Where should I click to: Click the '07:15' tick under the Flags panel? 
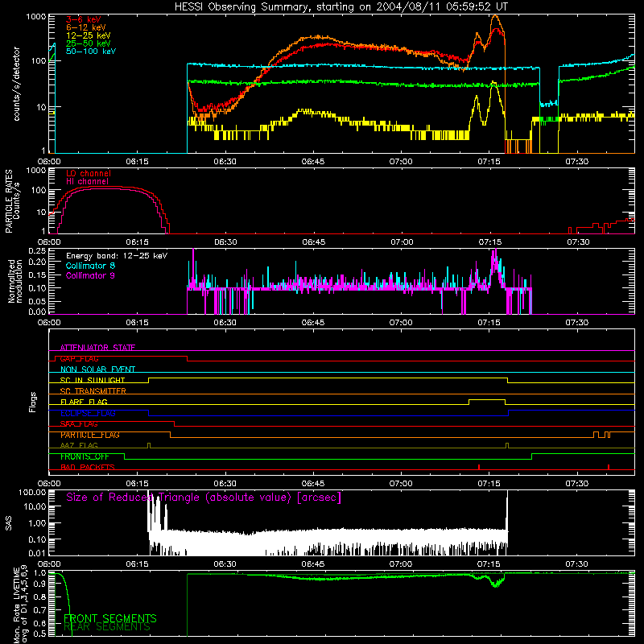[x=489, y=484]
